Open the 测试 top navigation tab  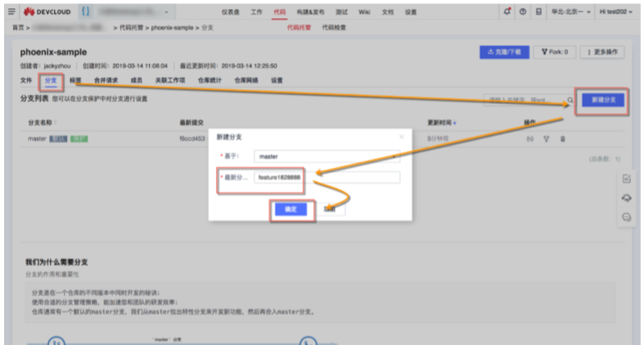(341, 12)
